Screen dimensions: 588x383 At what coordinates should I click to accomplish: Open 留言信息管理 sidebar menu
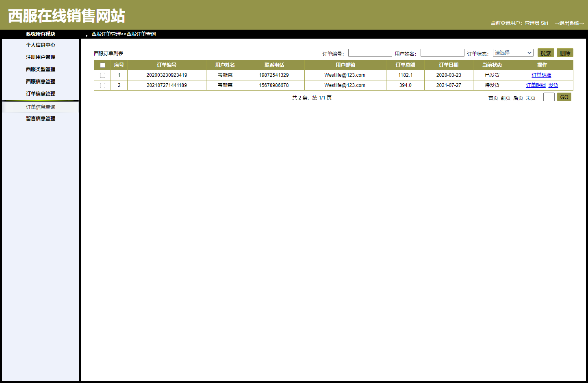[x=41, y=119]
